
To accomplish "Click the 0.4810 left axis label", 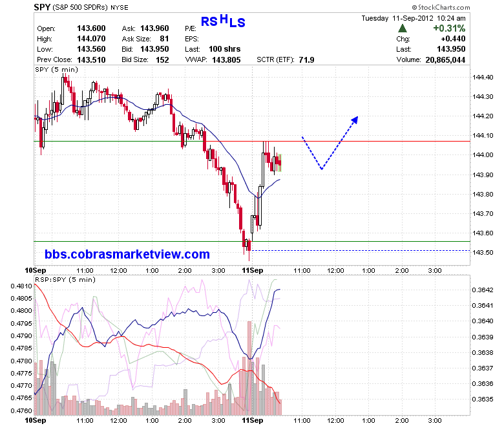I will 21,286.
